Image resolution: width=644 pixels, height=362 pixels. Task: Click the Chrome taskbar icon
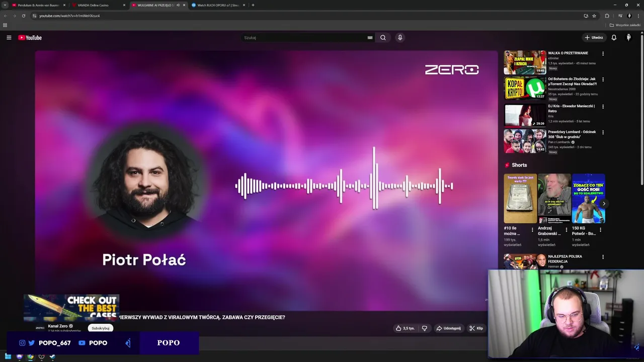point(30,356)
